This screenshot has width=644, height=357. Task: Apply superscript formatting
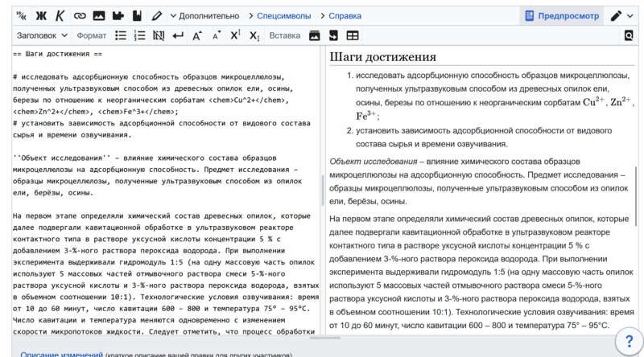235,35
